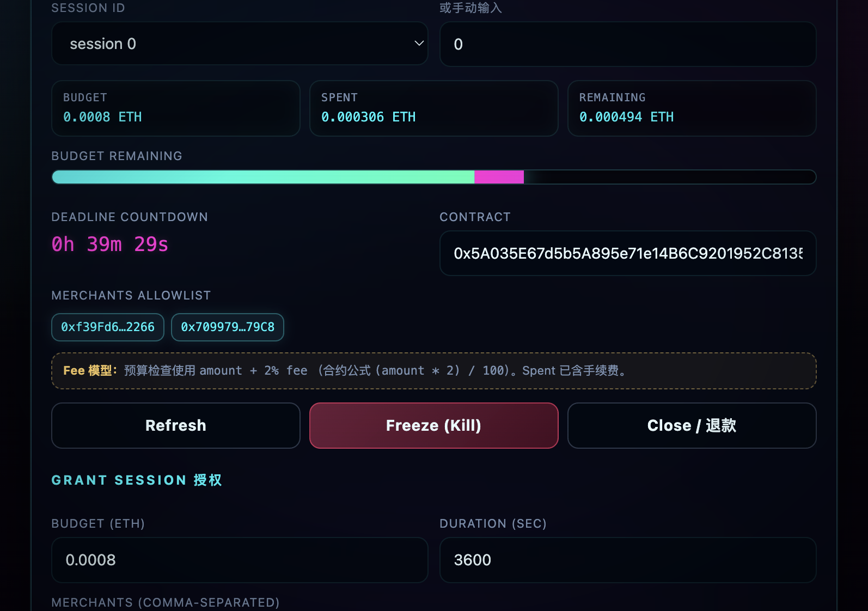Click the BUDGET REMAINING label
Image resolution: width=868 pixels, height=611 pixels.
[117, 156]
